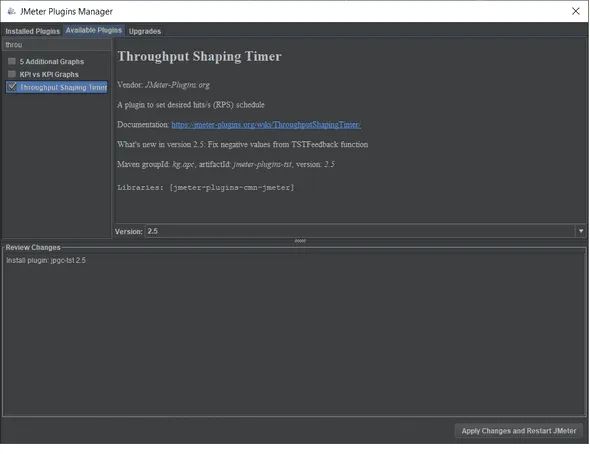Image resolution: width=590 pixels, height=454 pixels.
Task: Select the KPI vs KPI Graphs row
Action: click(x=56, y=74)
